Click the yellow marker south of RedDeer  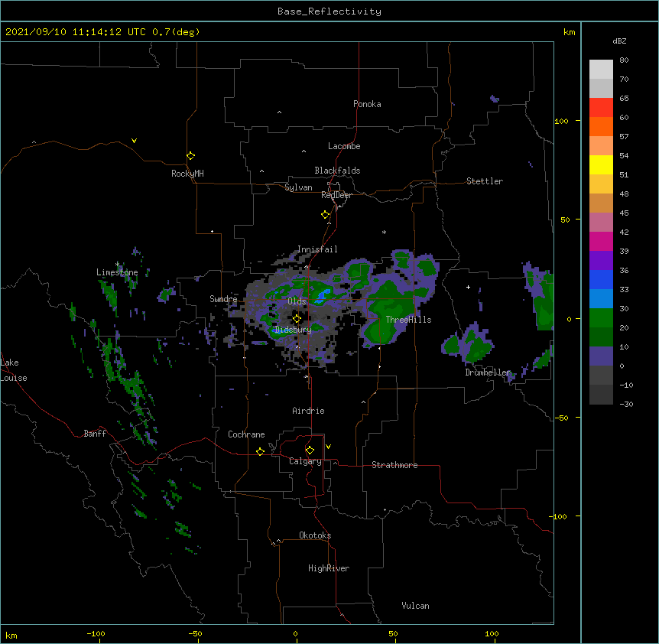326,215
